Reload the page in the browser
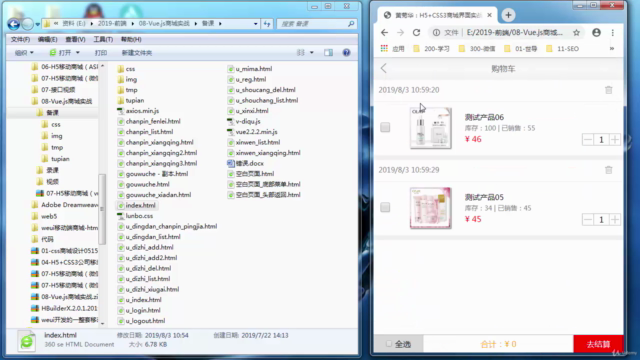640x360 pixels. point(416,33)
